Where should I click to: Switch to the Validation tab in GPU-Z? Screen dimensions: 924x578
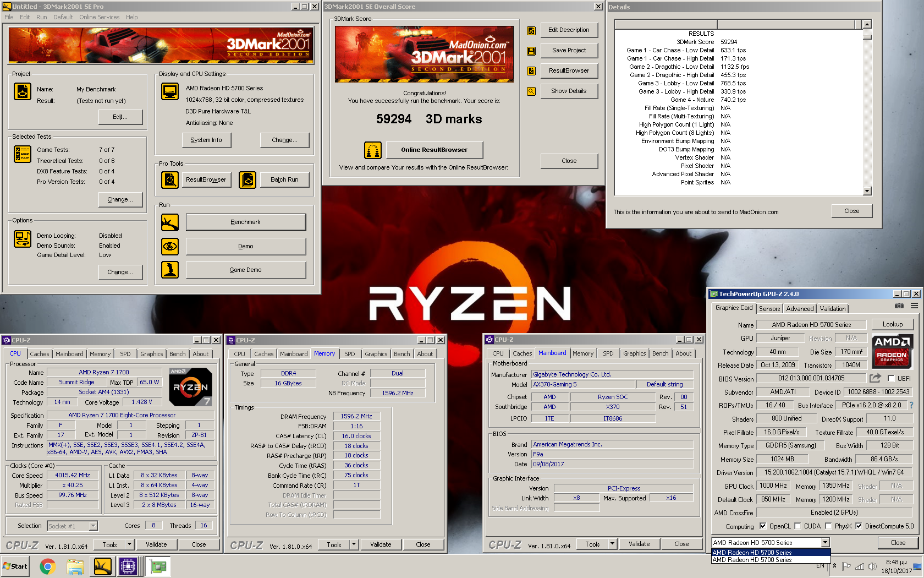tap(833, 309)
